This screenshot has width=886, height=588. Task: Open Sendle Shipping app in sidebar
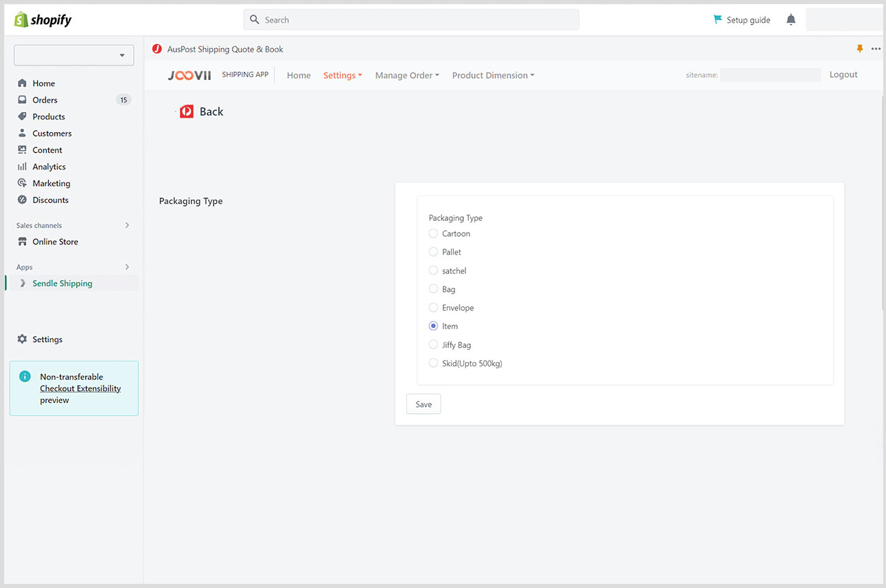pyautogui.click(x=62, y=284)
